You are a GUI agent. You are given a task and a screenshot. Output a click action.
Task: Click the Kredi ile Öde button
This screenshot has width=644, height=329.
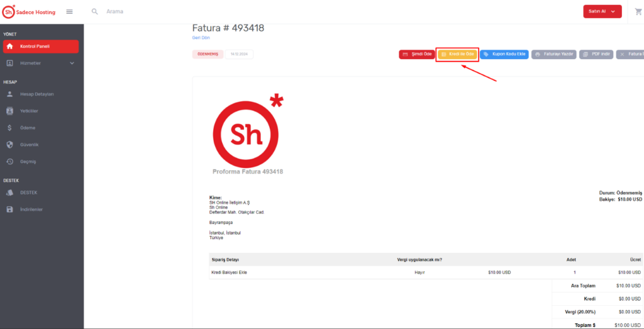[458, 54]
